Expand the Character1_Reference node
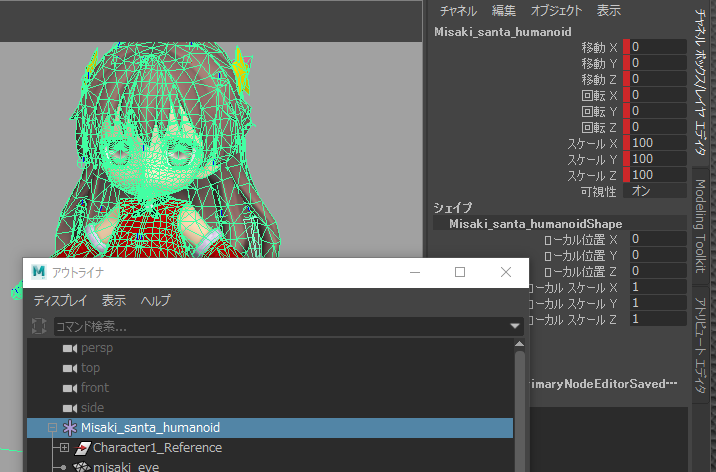 [64, 448]
